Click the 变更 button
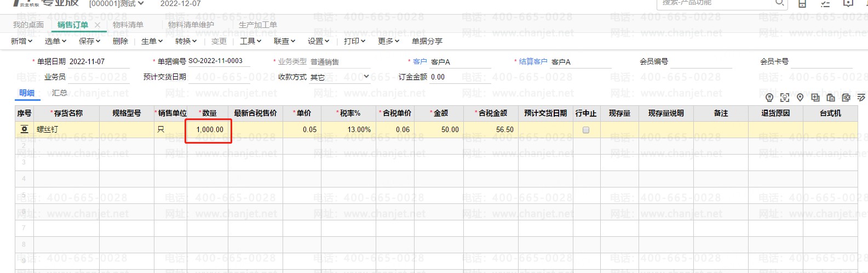 coord(219,41)
